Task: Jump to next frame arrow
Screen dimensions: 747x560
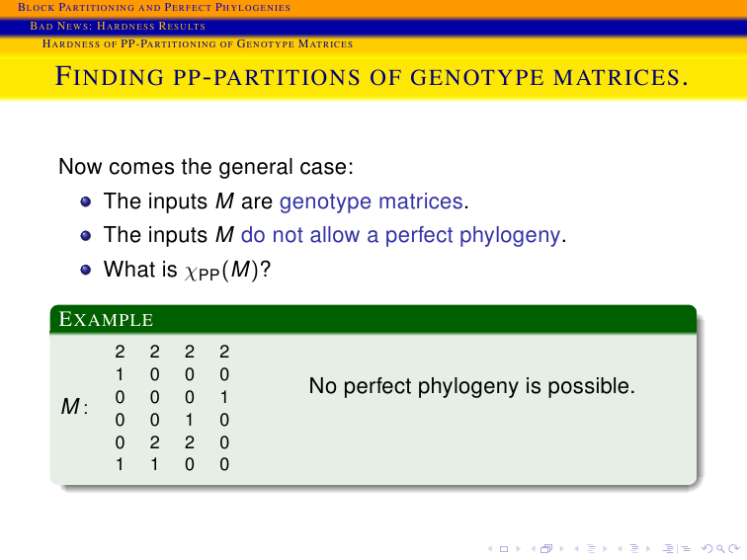Action: click(561, 549)
